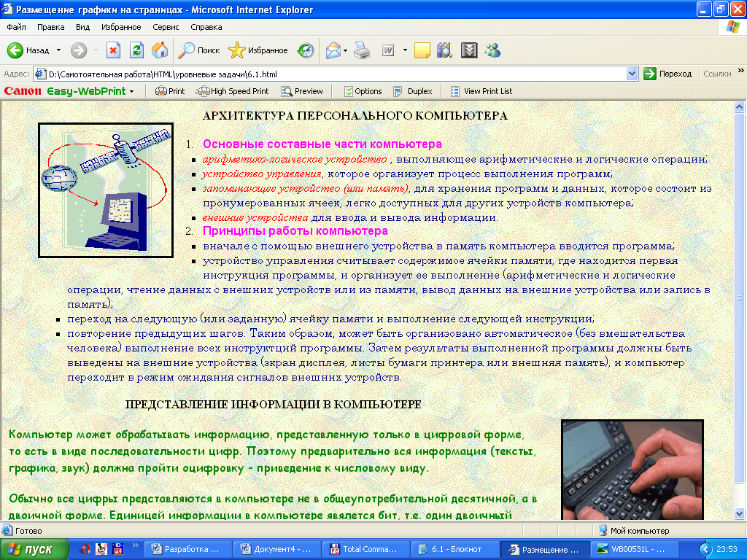Click the Переход (Go) button

click(667, 74)
